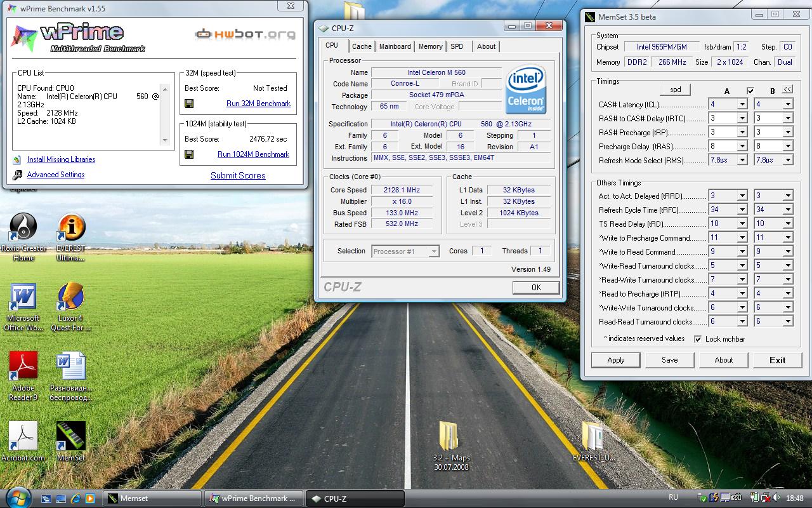Image resolution: width=812 pixels, height=508 pixels.
Task: Switch to CPU-Z Cache tab
Action: pos(362,46)
